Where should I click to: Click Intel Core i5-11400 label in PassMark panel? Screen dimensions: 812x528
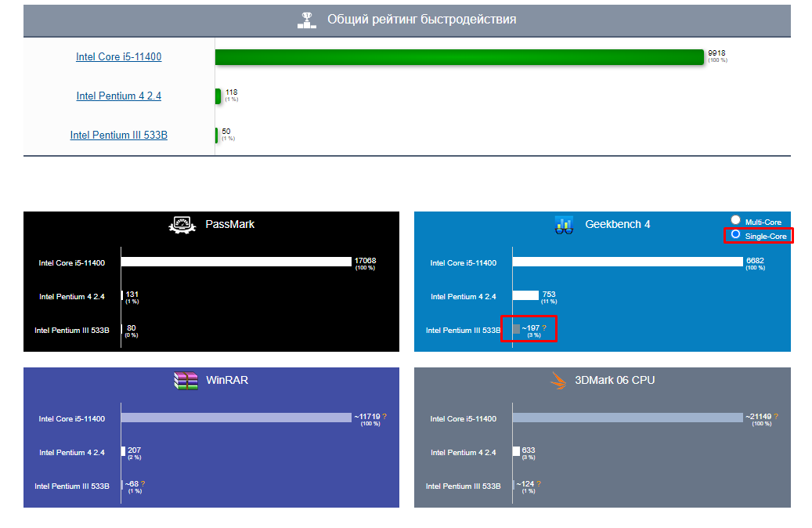(72, 263)
